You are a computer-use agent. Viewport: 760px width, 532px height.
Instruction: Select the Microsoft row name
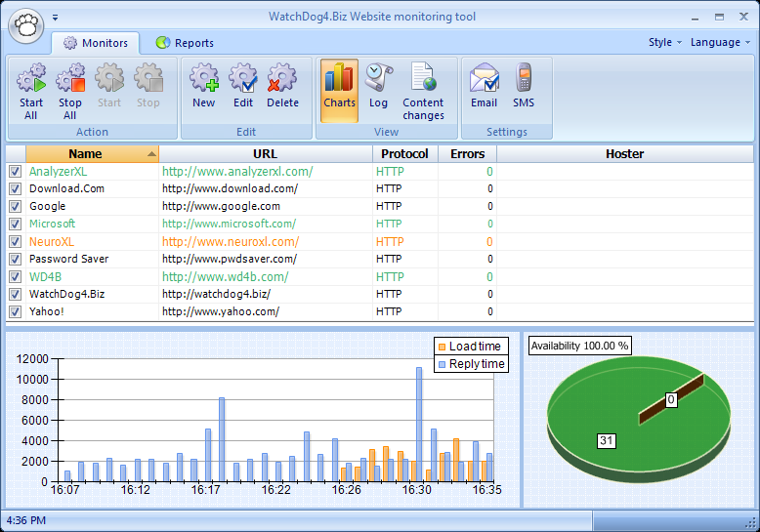coord(53,224)
